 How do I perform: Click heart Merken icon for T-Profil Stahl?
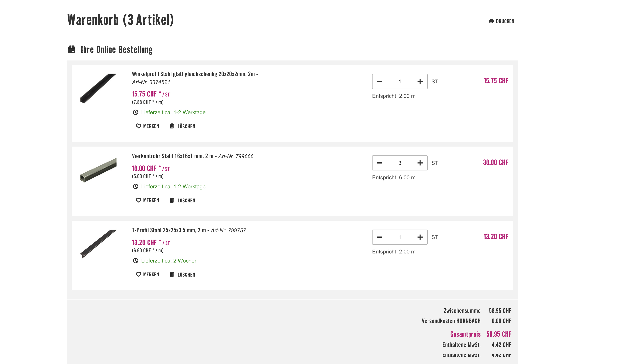[x=138, y=274]
